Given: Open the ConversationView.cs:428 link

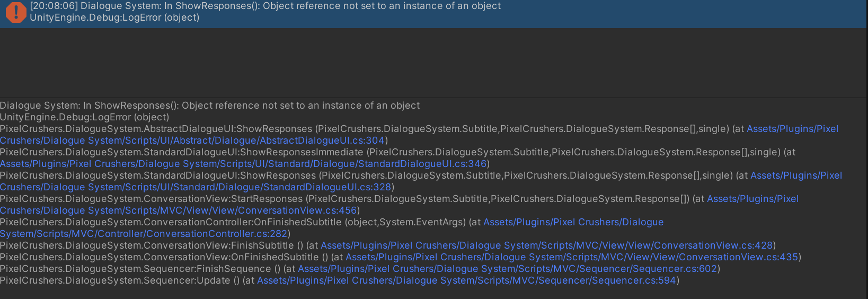Looking at the screenshot, I should coord(547,245).
